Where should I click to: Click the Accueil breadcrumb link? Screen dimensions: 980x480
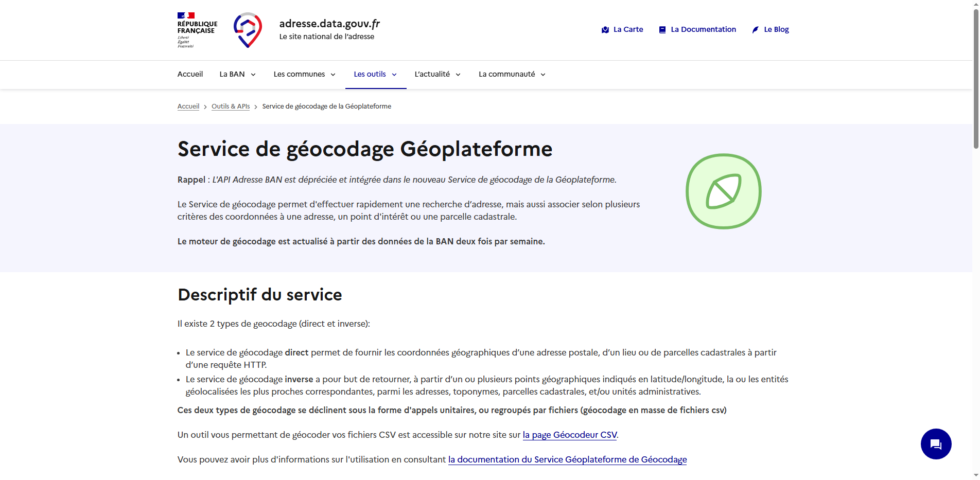click(188, 106)
